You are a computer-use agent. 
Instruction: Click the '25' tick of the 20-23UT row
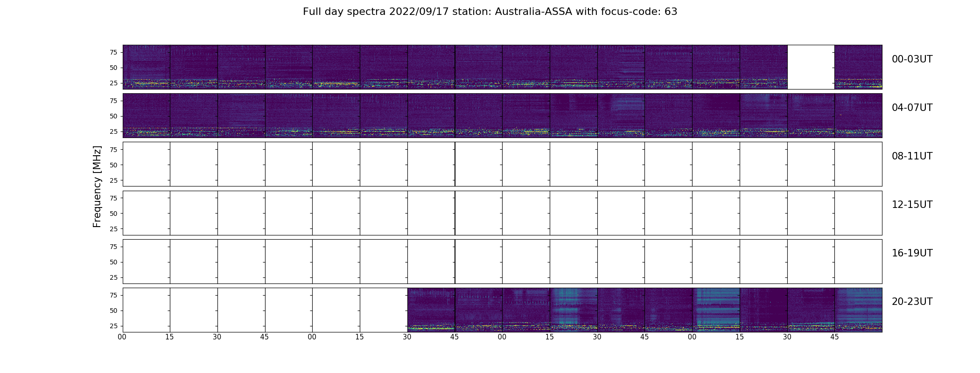[x=113, y=326]
